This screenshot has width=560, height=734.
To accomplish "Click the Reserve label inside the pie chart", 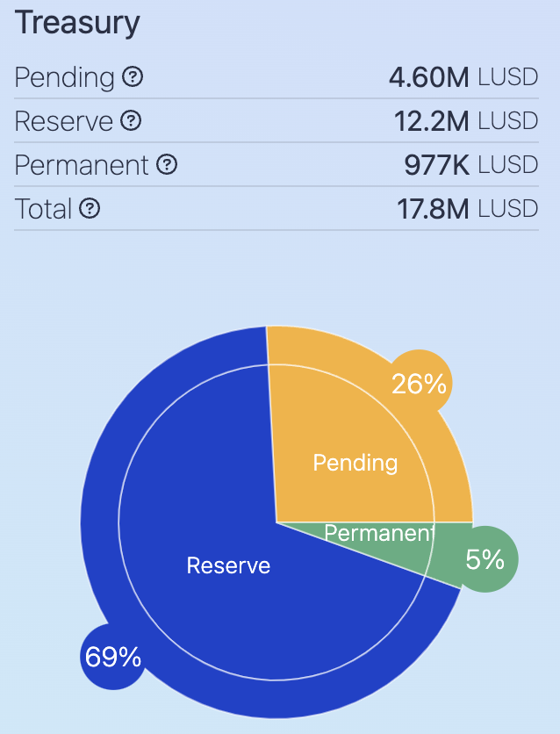I will [228, 565].
